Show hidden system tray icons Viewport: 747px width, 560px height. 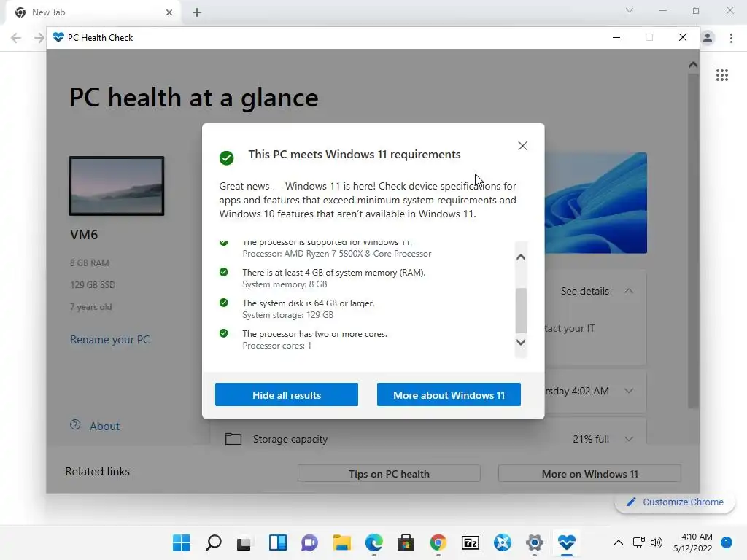(x=619, y=542)
